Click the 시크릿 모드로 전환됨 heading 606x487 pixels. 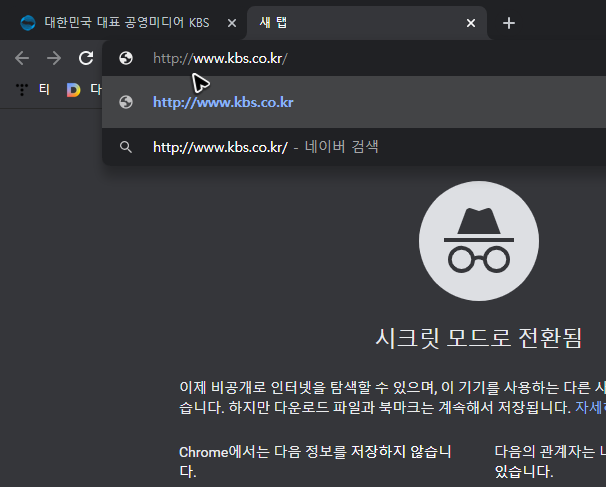(x=479, y=338)
